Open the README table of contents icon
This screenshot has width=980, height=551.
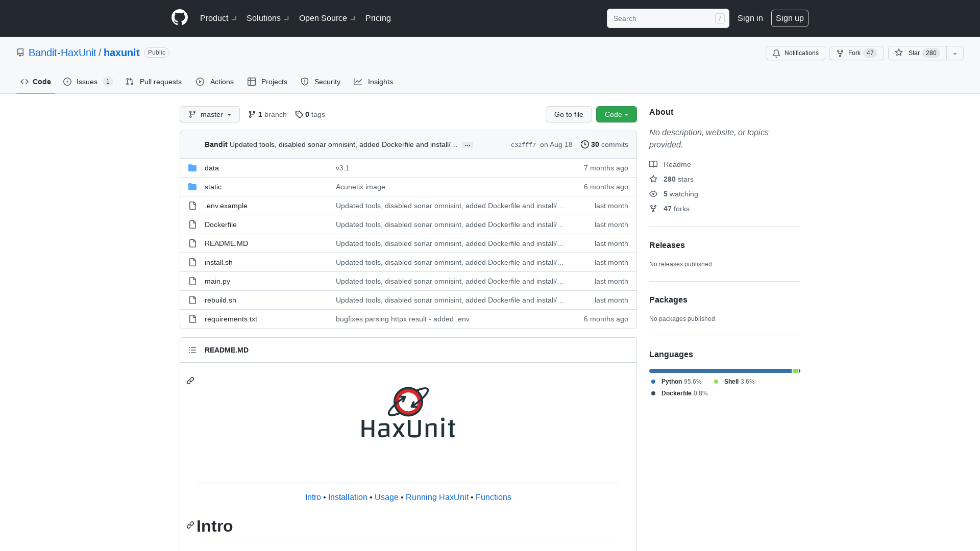pyautogui.click(x=192, y=350)
